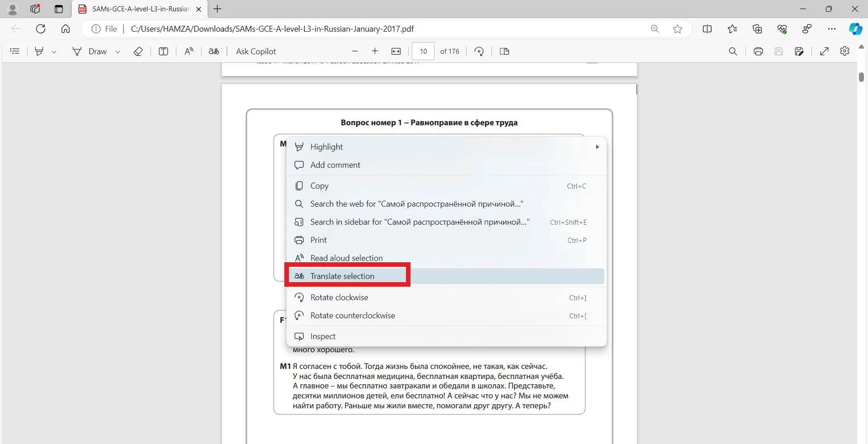Toggle fit to width
The image size is (868, 444).
pyautogui.click(x=396, y=51)
